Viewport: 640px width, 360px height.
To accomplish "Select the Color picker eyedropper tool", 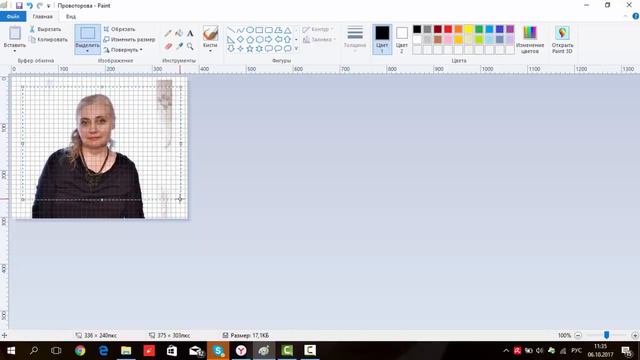I will (x=179, y=46).
